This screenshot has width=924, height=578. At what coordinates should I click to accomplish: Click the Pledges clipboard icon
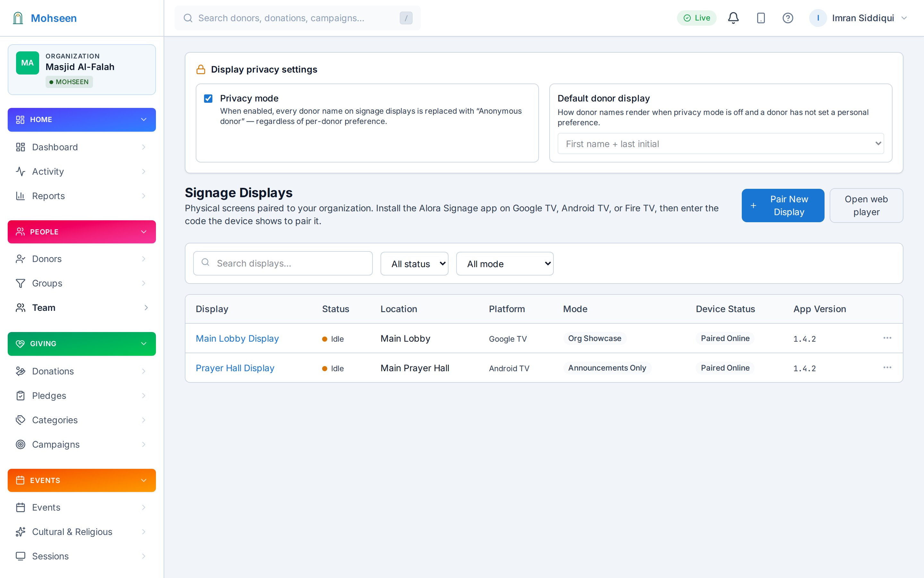pyautogui.click(x=21, y=396)
